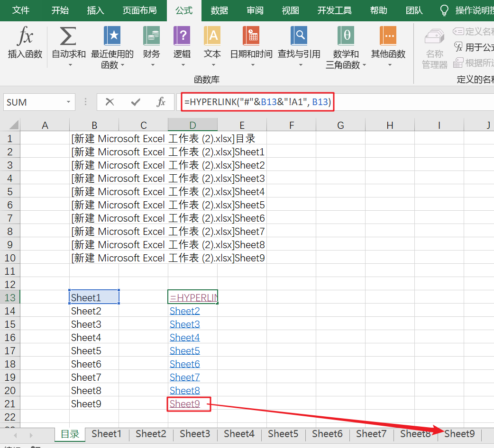Select cell B21 containing Sheet9
The height and width of the screenshot is (448, 494).
[x=94, y=403]
